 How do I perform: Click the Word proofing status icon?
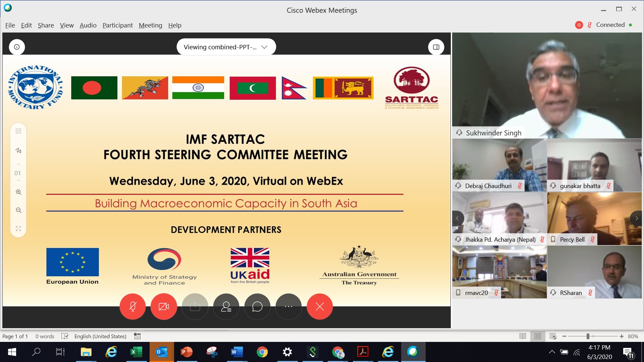[65, 336]
